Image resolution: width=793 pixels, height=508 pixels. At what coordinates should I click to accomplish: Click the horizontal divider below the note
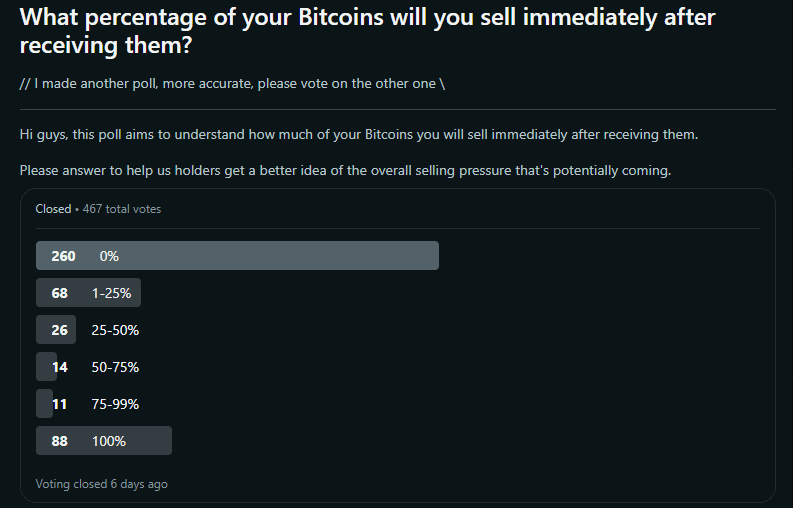point(397,109)
